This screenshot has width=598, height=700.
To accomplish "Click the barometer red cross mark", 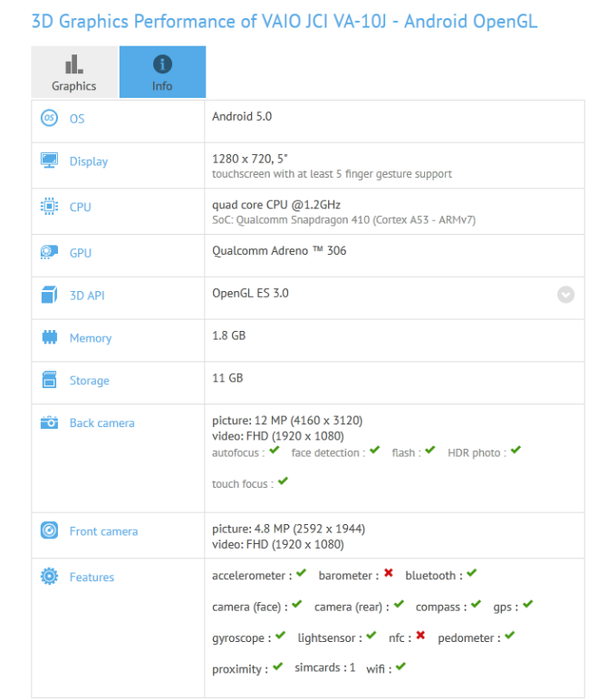I will 389,573.
